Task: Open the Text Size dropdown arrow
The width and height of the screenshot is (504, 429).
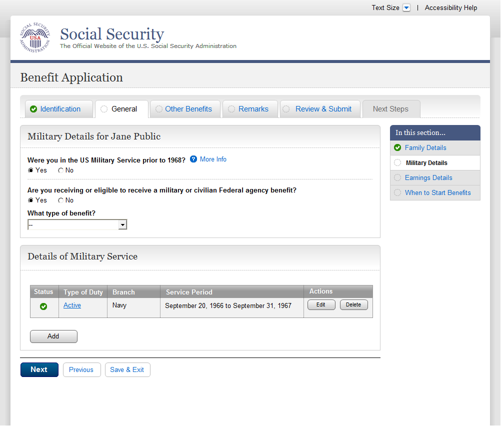Action: pos(406,8)
